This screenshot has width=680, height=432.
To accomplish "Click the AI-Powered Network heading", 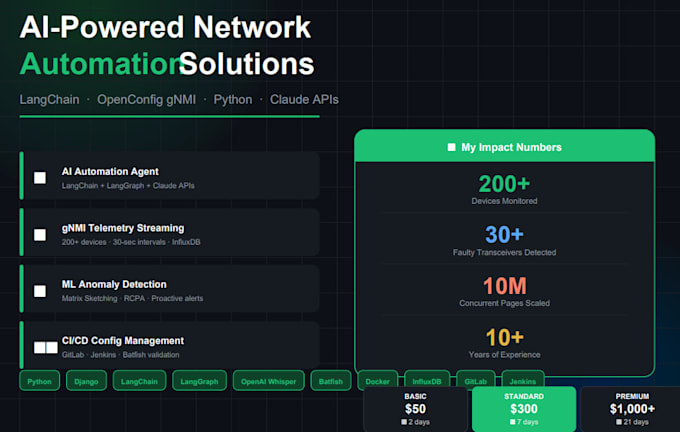I will tap(165, 28).
